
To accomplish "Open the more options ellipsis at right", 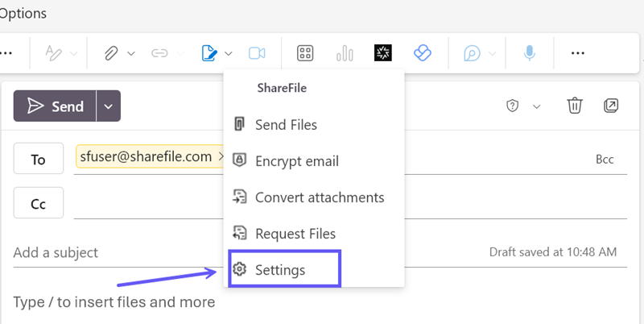I will (577, 53).
